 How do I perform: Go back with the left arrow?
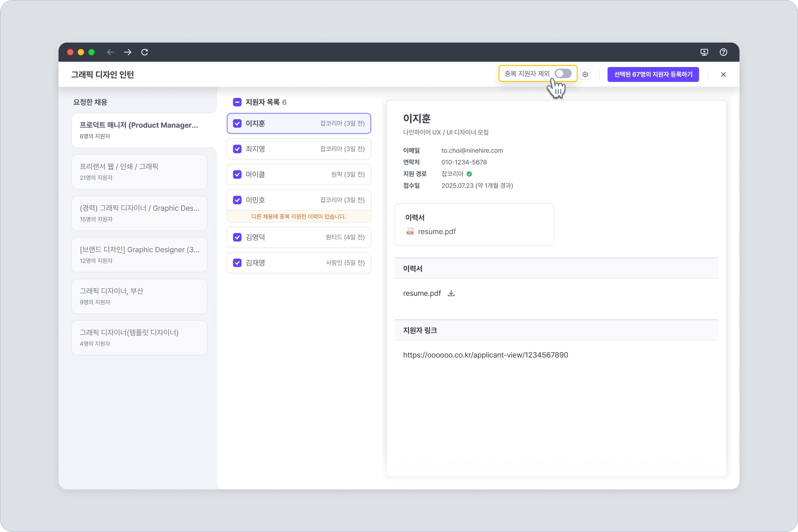point(111,52)
